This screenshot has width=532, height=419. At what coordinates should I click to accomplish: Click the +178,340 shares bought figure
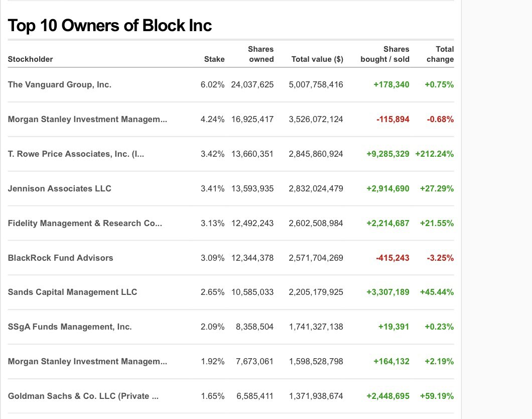(x=391, y=84)
